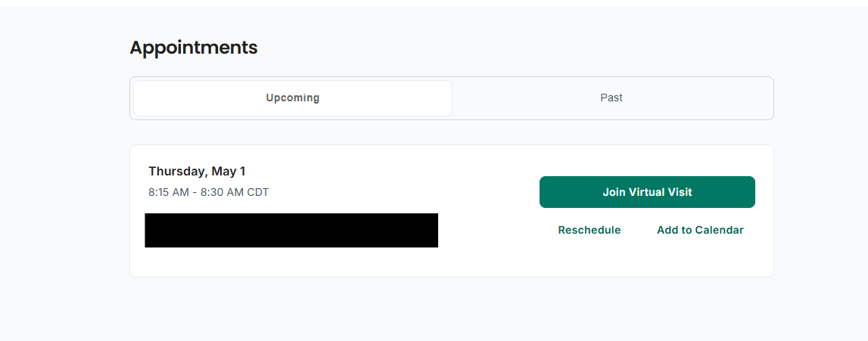This screenshot has height=341, width=868.
Task: Click the redacted bar under the time
Action: click(291, 230)
